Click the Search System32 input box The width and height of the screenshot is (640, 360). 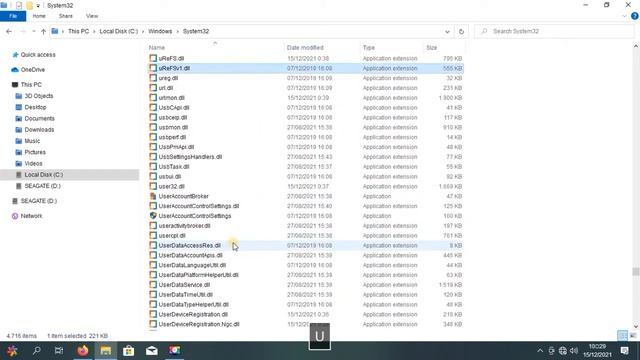pyautogui.click(x=554, y=31)
